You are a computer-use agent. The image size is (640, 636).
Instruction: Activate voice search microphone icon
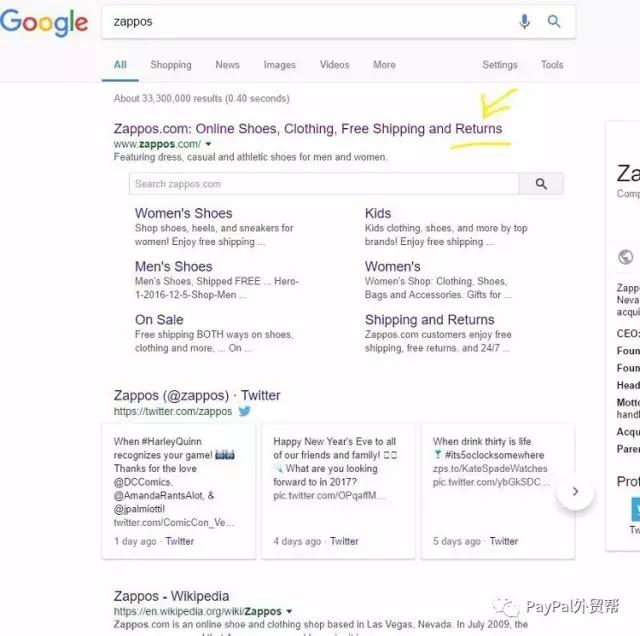(524, 21)
